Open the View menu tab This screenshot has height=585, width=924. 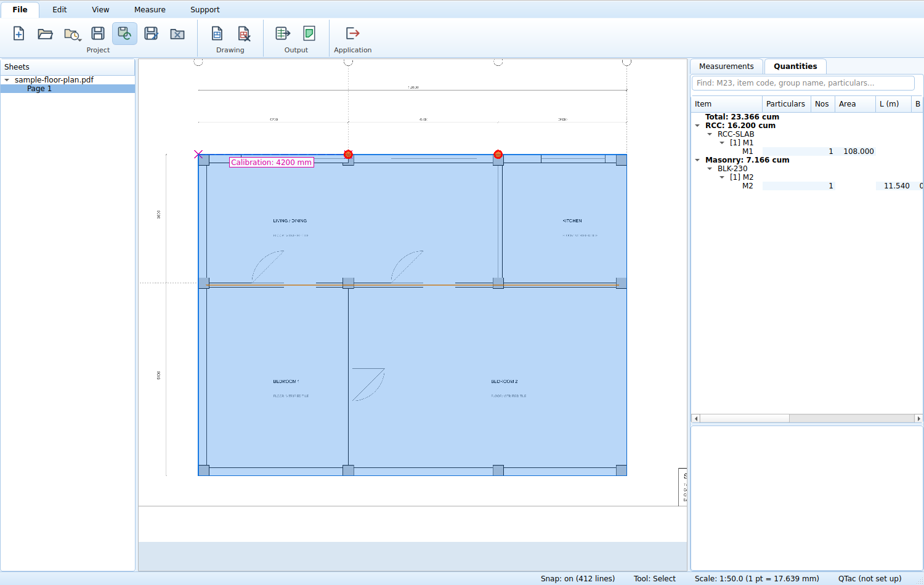pyautogui.click(x=100, y=9)
